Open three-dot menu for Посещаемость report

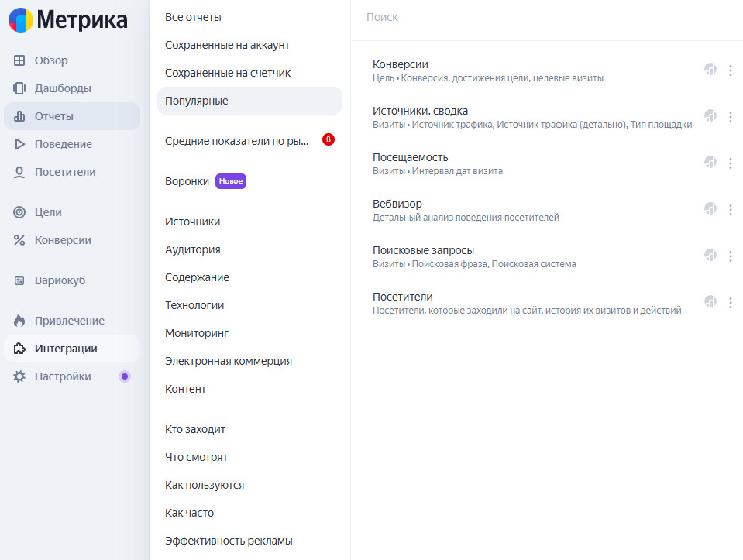pos(731,163)
